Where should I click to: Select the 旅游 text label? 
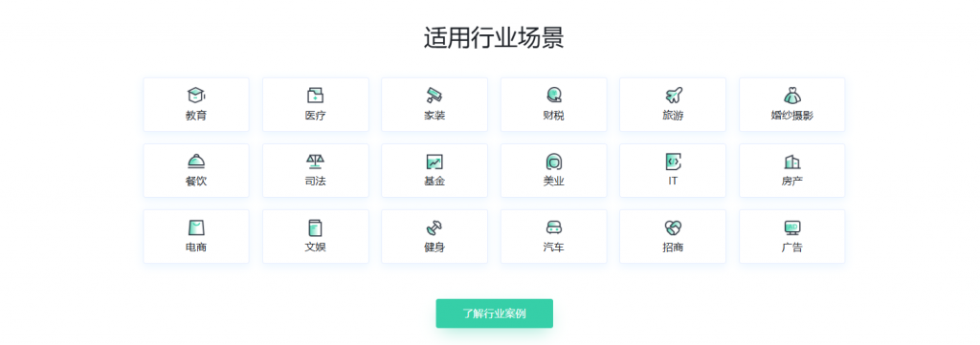pyautogui.click(x=673, y=116)
